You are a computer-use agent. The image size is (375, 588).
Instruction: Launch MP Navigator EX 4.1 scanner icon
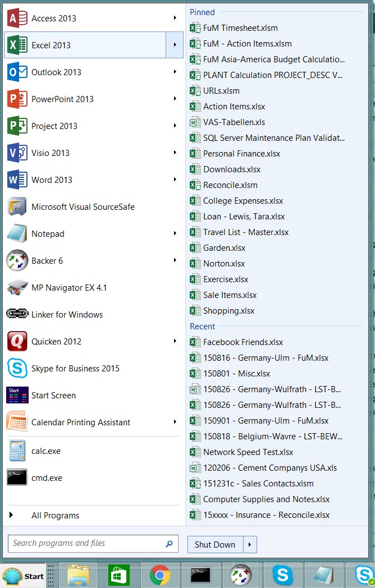pyautogui.click(x=17, y=288)
